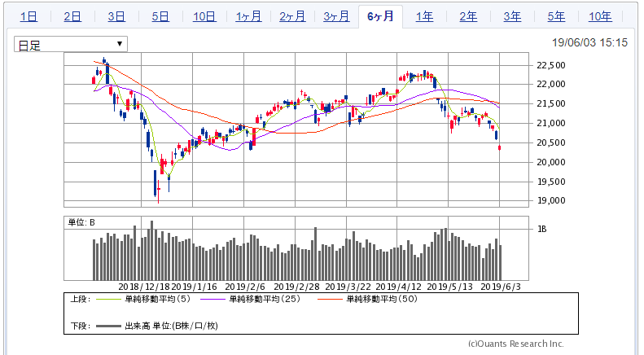Open the 2ヶ月 period tab
644x355 pixels.
click(x=292, y=16)
